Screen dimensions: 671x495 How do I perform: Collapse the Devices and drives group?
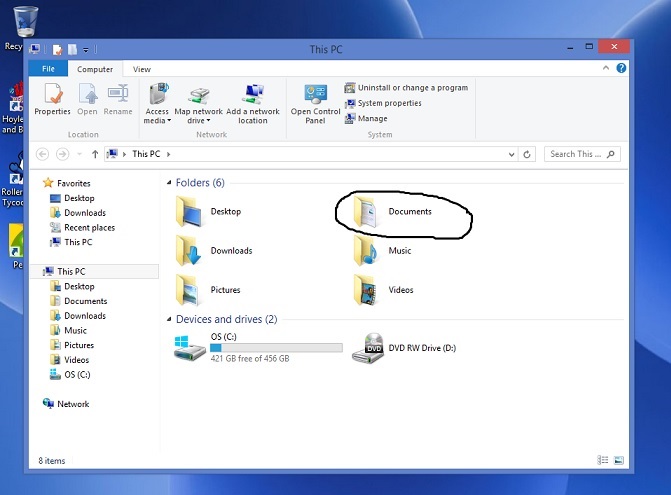click(x=168, y=320)
